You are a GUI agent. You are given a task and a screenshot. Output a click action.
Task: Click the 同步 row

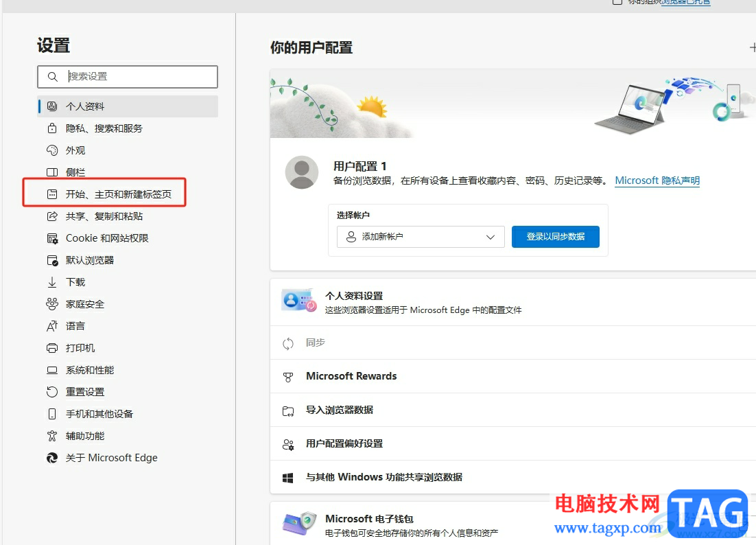513,343
